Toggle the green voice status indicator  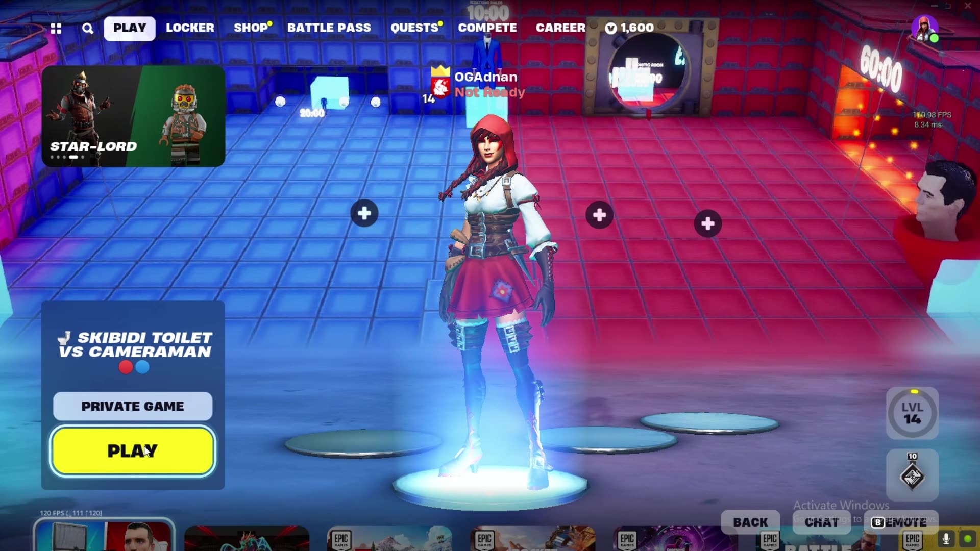pyautogui.click(x=968, y=538)
